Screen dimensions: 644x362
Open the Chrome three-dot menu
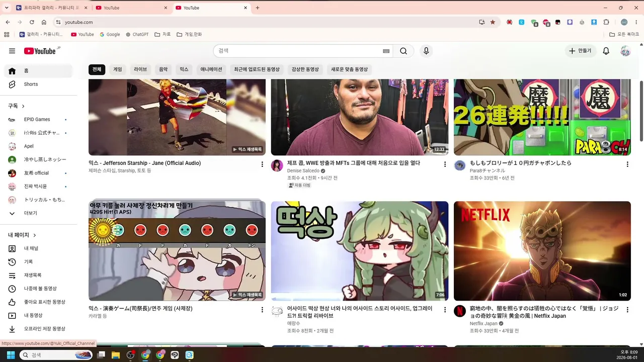(637, 22)
